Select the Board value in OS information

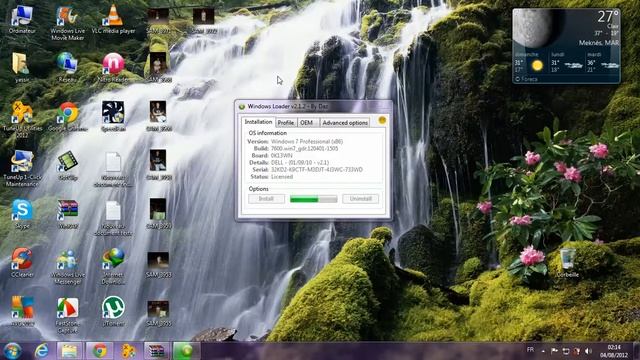pos(282,156)
